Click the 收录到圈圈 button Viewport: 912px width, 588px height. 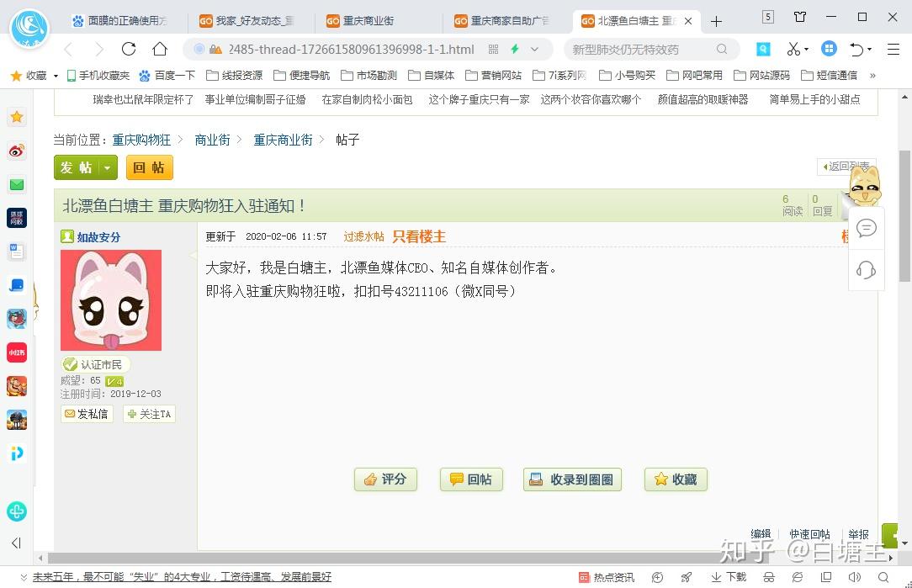click(572, 479)
